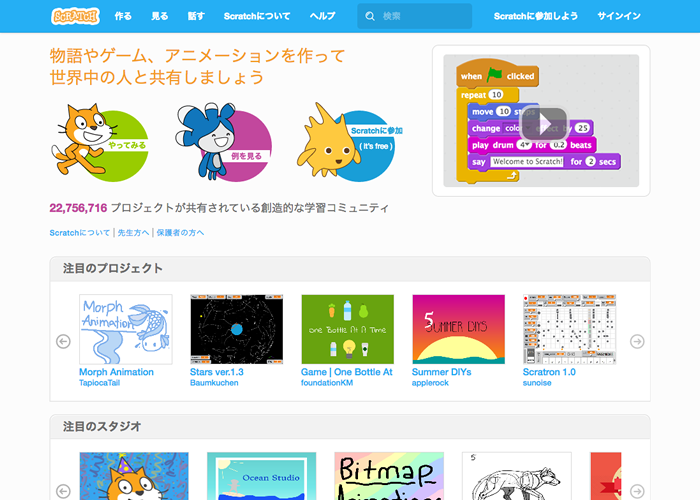Viewport: 700px width, 500px height.
Task: Click the Scratchについて link below the count
Action: pyautogui.click(x=79, y=233)
